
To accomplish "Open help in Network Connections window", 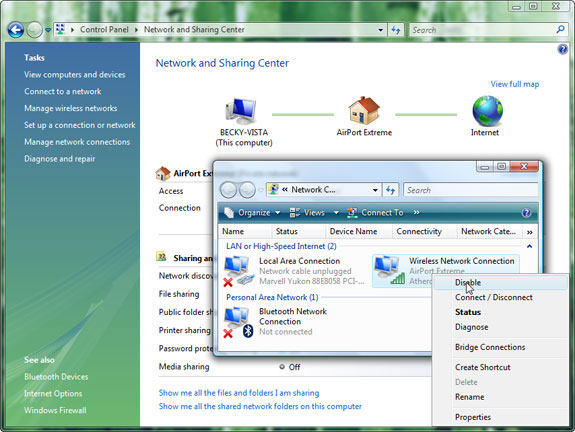I will click(526, 213).
